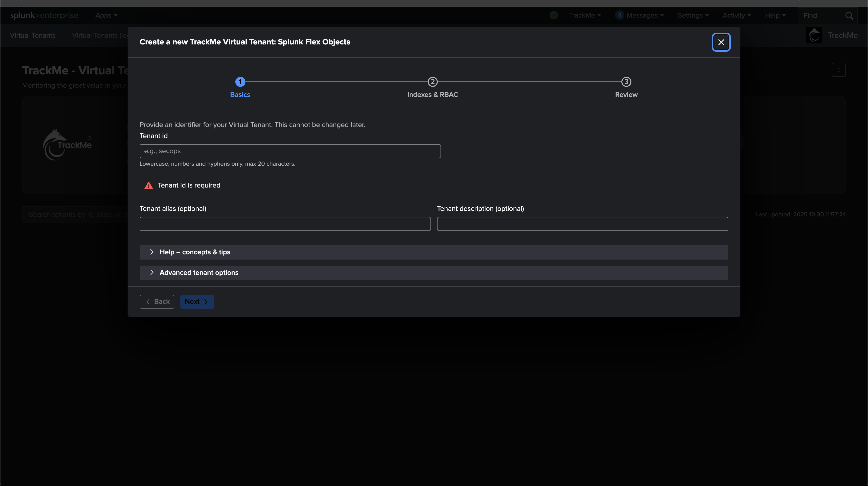Image resolution: width=868 pixels, height=486 pixels.
Task: Click the Tenant description text field
Action: (582, 224)
